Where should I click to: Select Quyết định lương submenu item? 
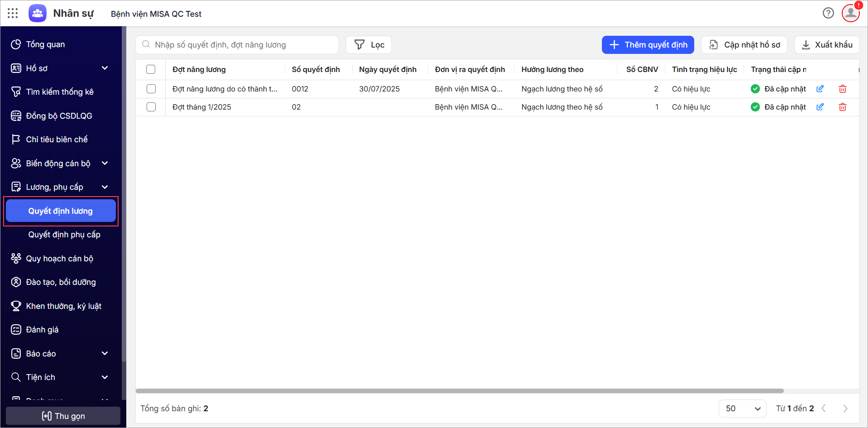pos(61,211)
